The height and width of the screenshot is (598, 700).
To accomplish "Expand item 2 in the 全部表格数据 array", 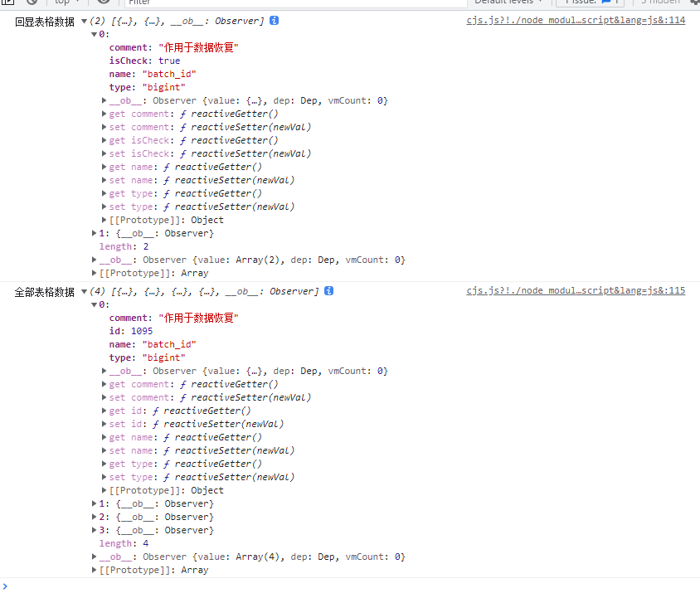I will click(x=94, y=517).
